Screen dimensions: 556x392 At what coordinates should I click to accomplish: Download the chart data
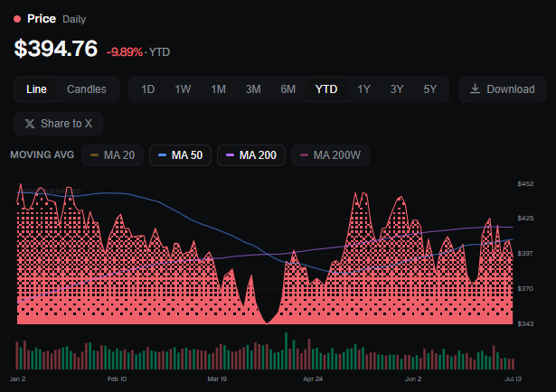[x=502, y=89]
